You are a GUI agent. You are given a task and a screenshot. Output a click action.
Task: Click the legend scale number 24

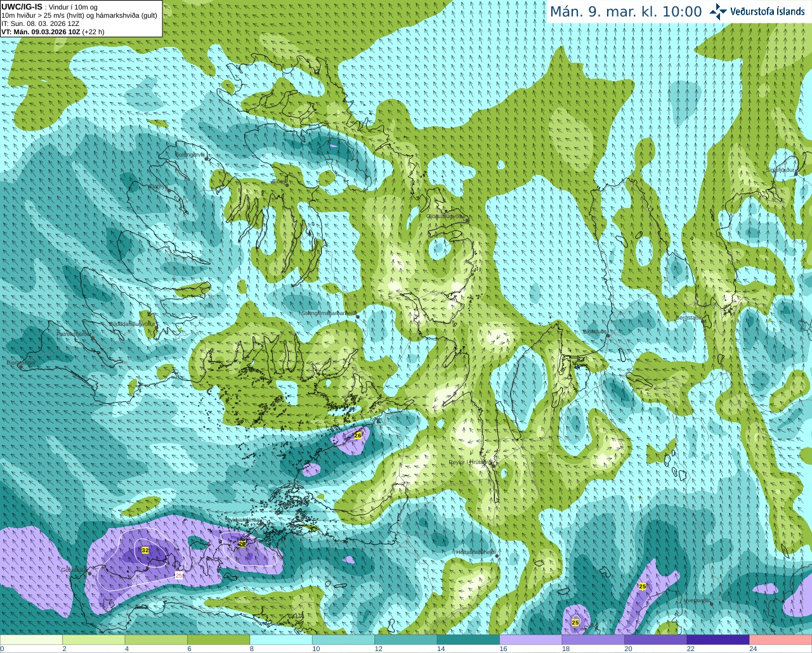[753, 649]
